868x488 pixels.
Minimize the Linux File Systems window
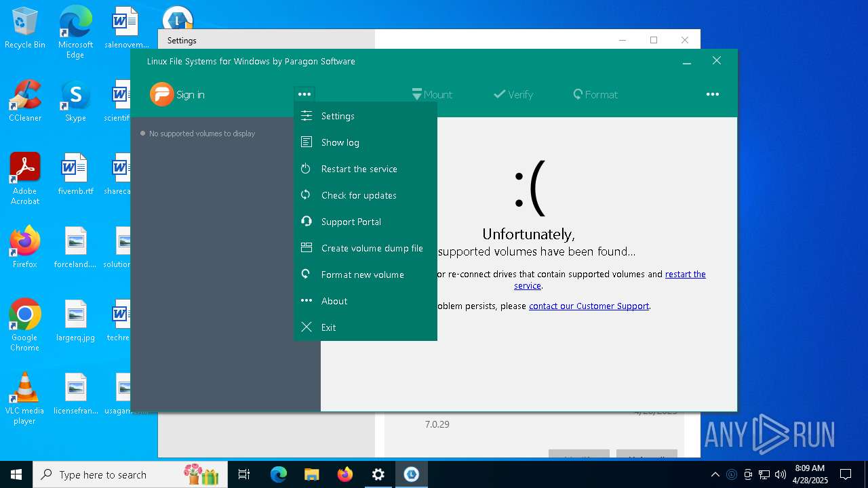click(x=687, y=61)
